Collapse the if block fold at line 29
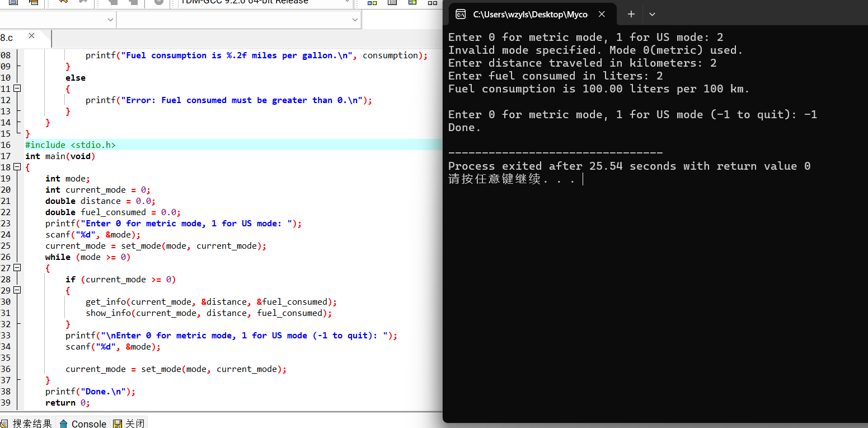Viewport: 868px width, 428px height. click(x=17, y=290)
